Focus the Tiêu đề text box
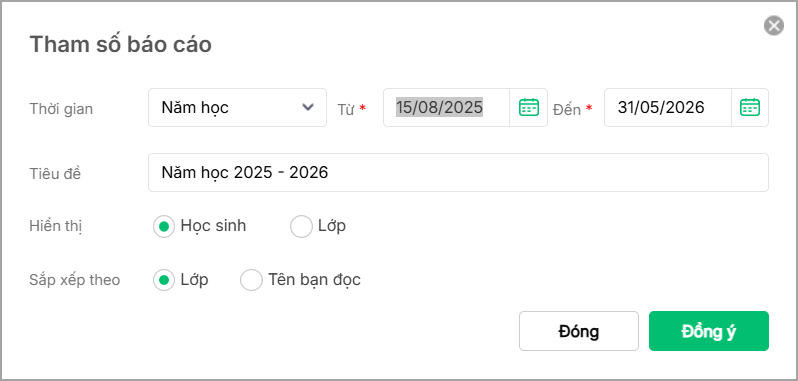This screenshot has height=381, width=798. (458, 172)
